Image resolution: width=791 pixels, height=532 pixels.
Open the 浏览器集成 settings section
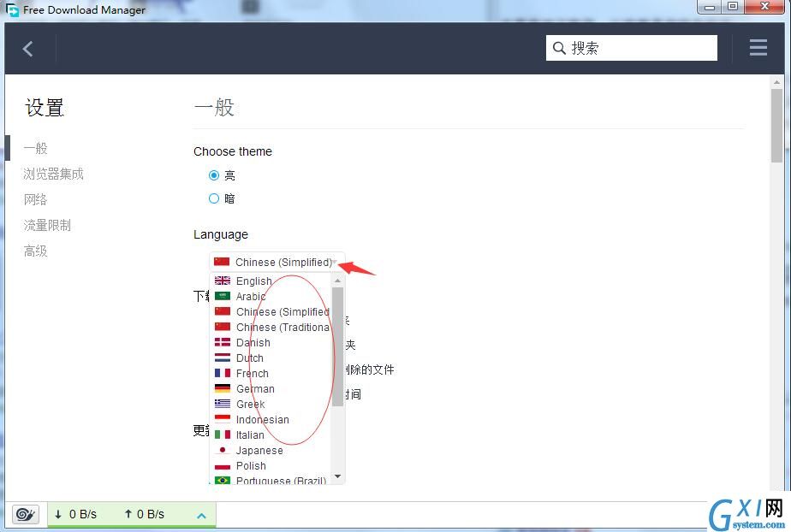(x=53, y=174)
